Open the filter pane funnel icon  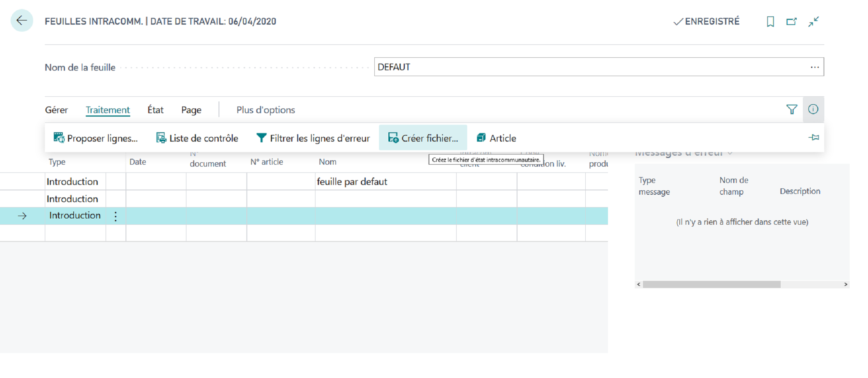[792, 110]
